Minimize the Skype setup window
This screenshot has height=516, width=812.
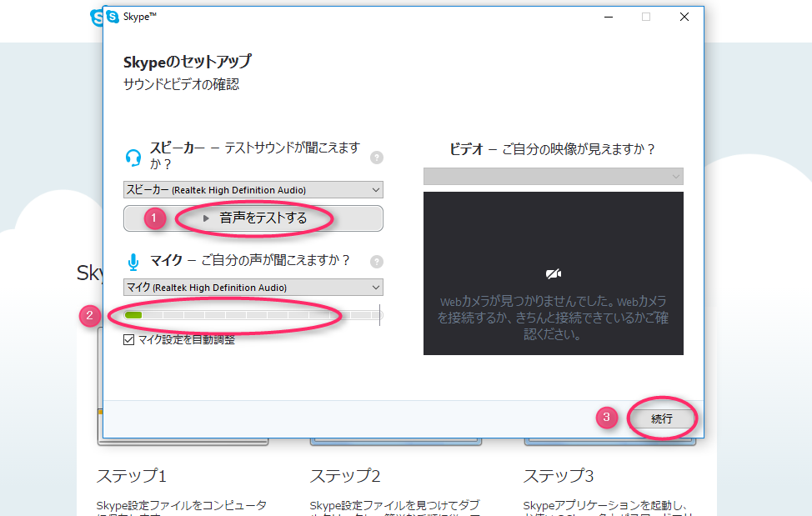click(x=609, y=17)
